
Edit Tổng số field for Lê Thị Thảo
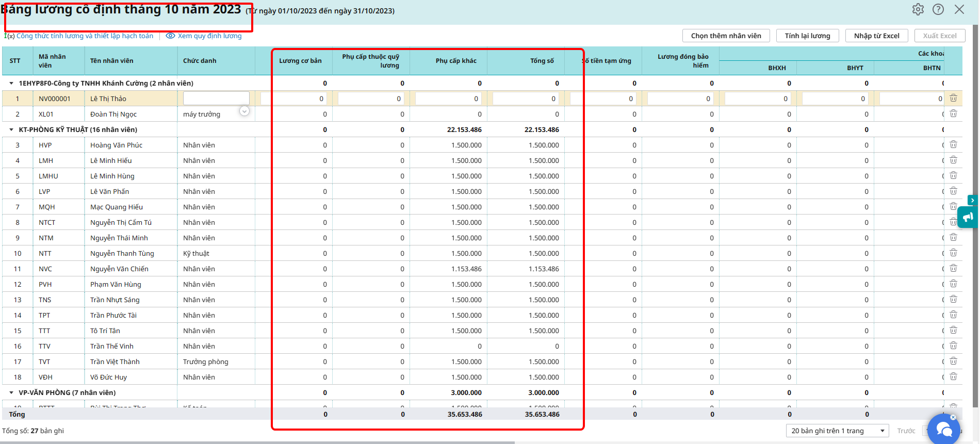coord(526,98)
